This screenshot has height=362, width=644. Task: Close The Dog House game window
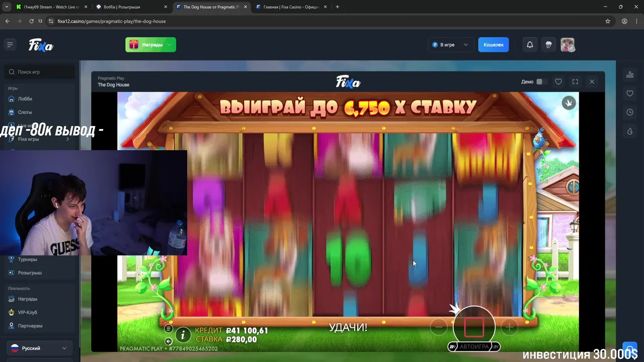click(592, 81)
